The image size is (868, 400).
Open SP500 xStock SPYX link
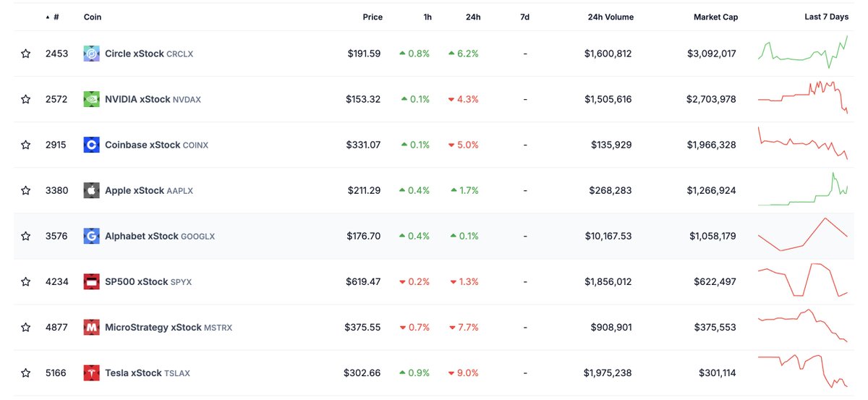[148, 281]
